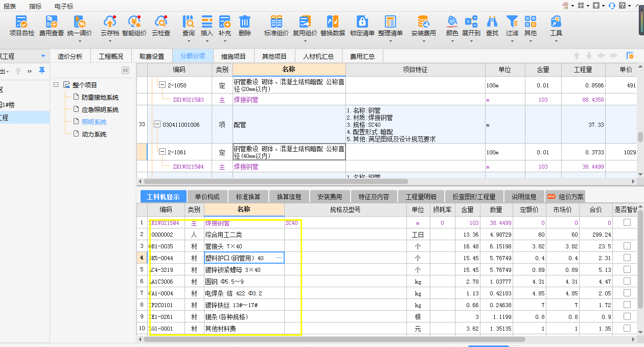The height and width of the screenshot is (347, 644).
Task: Click horizontal scrollbar of upper table
Action: 276,181
